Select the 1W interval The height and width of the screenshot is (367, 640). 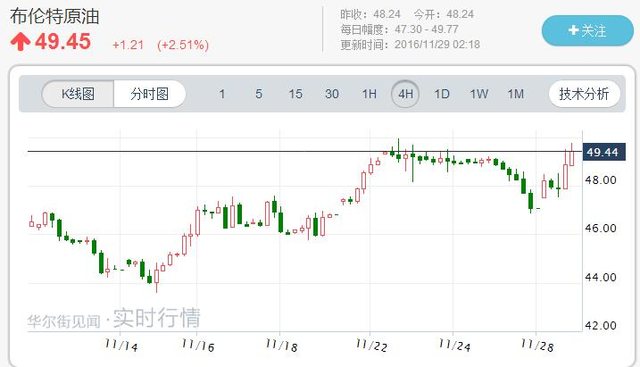(479, 94)
